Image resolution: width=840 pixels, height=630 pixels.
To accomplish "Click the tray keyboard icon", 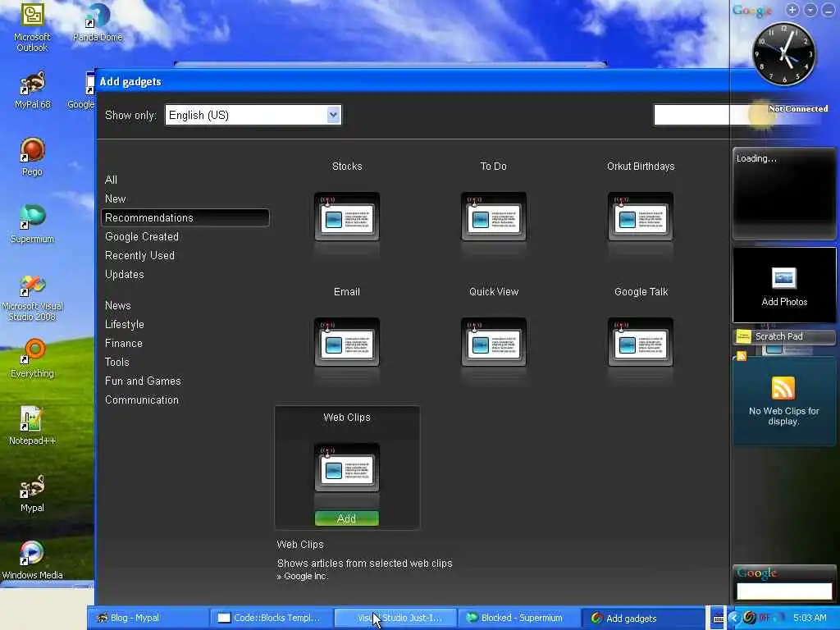I will [719, 619].
